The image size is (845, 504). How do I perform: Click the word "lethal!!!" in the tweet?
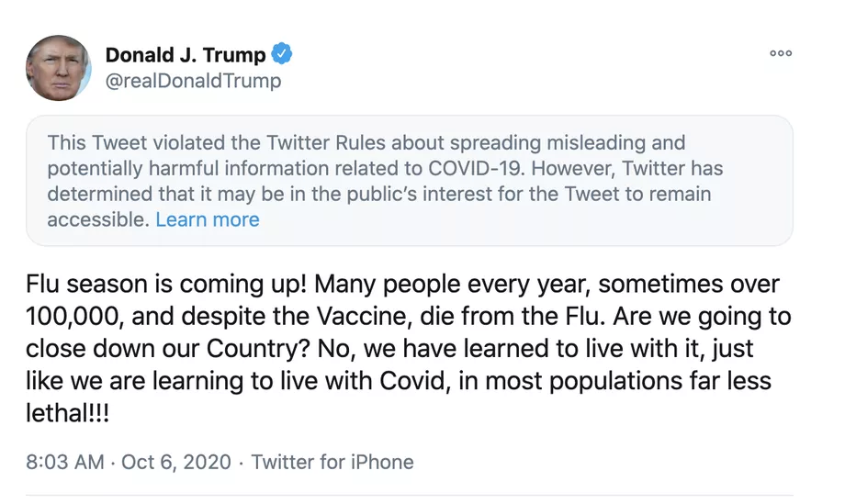68,413
